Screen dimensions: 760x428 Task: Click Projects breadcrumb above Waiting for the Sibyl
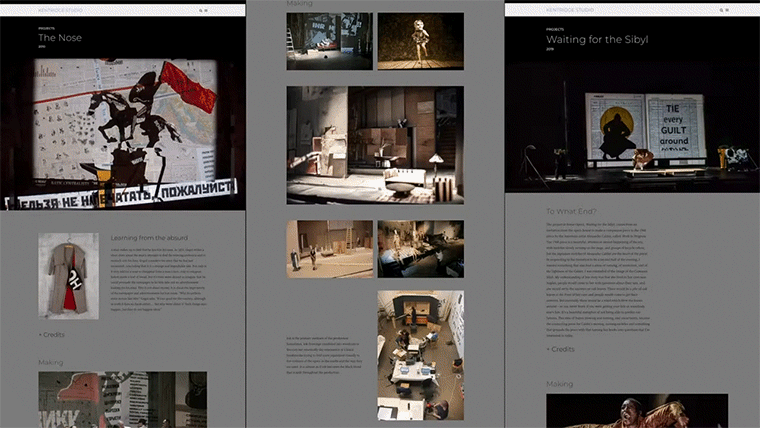[x=555, y=30]
